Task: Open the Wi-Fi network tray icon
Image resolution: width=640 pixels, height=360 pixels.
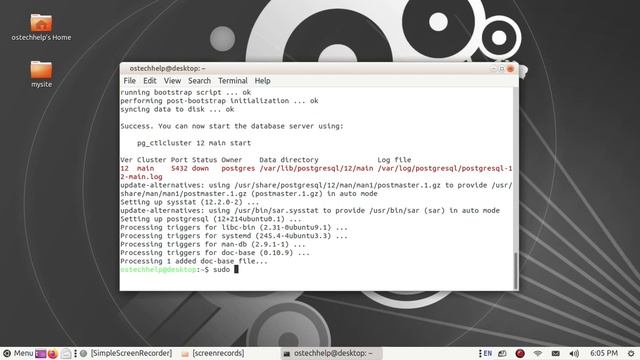Action: coord(538,353)
